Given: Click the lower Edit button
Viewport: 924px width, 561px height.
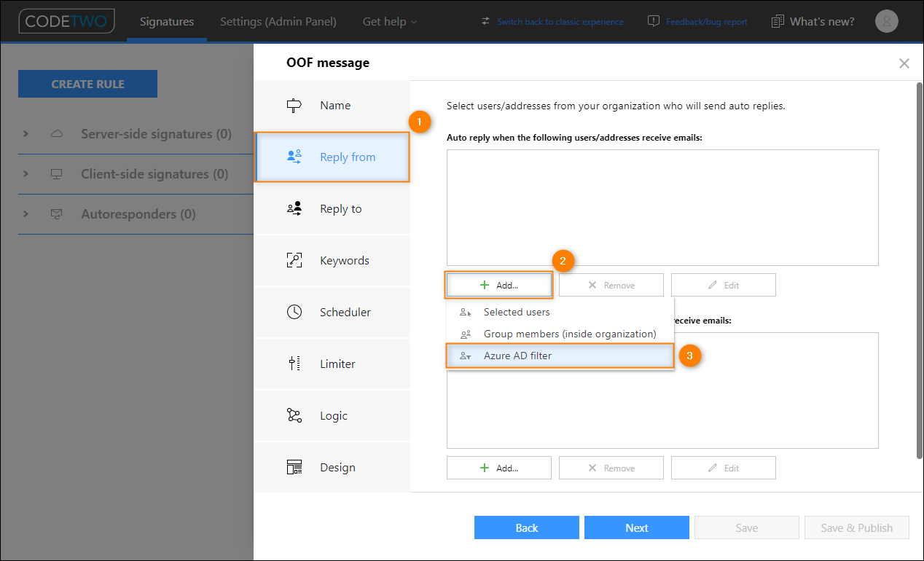Looking at the screenshot, I should pos(724,468).
